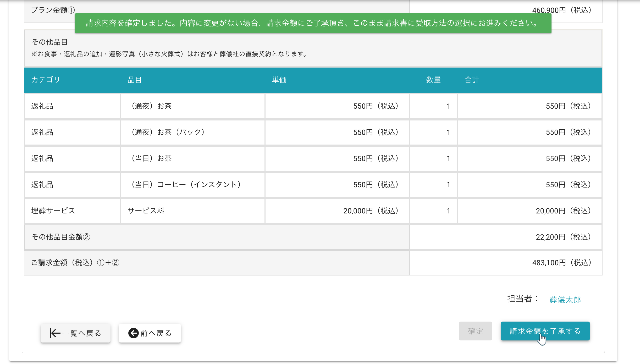Open the 葬儀太郎 staff link
Viewport: 640px width, 364px height.
pos(565,300)
